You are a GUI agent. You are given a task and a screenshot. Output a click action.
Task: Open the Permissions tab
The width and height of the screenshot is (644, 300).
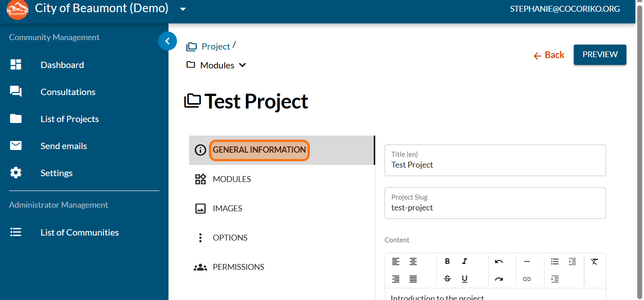click(x=238, y=267)
